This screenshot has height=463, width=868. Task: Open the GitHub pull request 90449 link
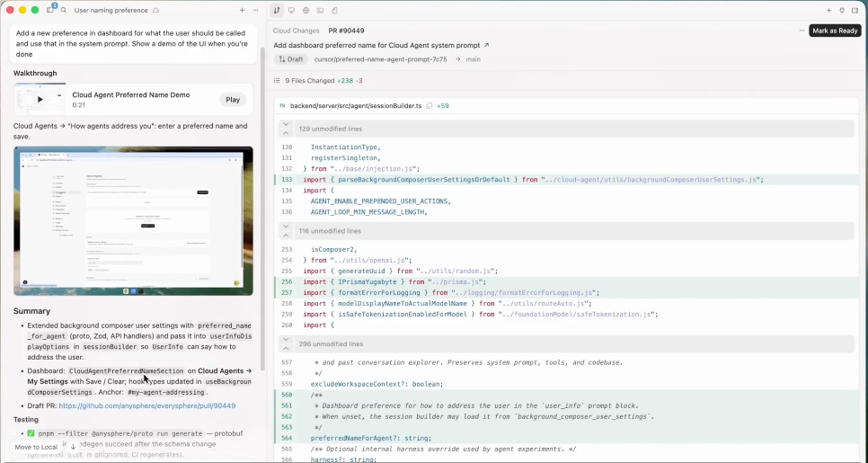click(x=146, y=405)
